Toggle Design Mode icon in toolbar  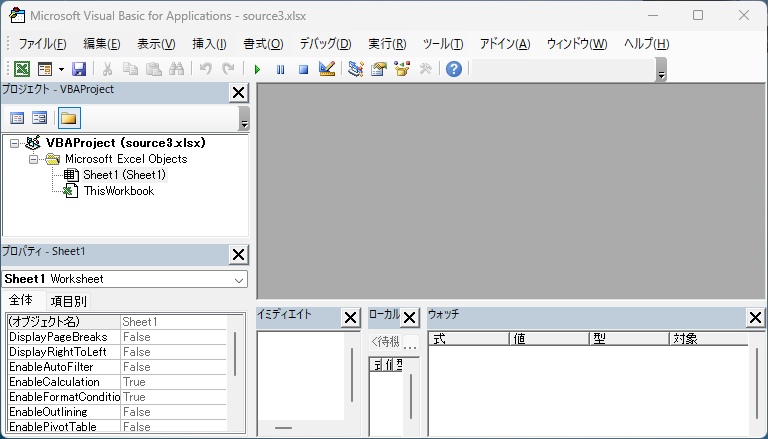[x=326, y=69]
